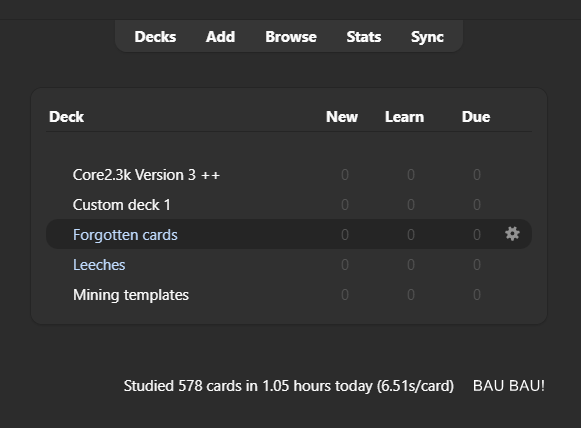Screen dimensions: 581x428
Task: Click the Learn count for Custom deck 1
Action: tap(411, 205)
